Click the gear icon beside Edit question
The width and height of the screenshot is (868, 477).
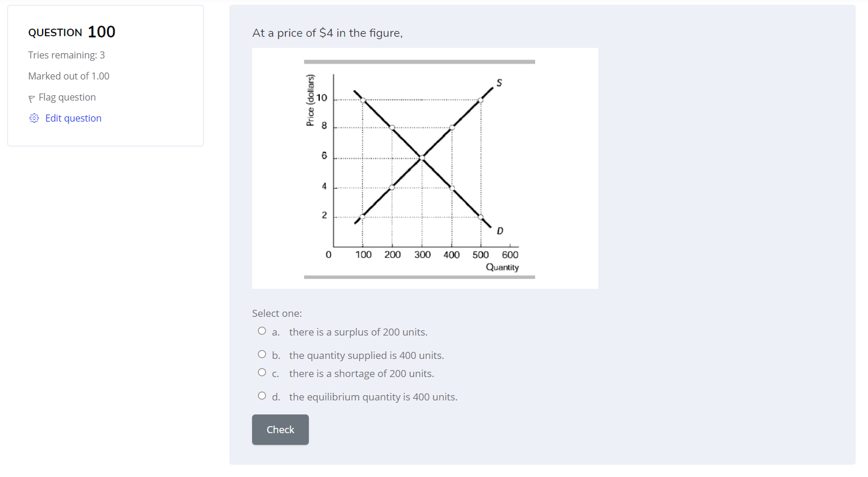(34, 118)
